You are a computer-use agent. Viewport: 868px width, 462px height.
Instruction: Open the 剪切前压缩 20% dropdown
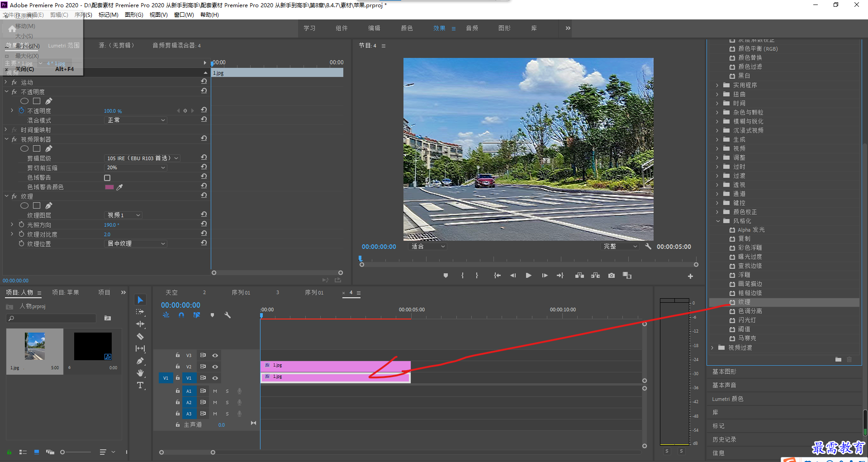(x=136, y=167)
